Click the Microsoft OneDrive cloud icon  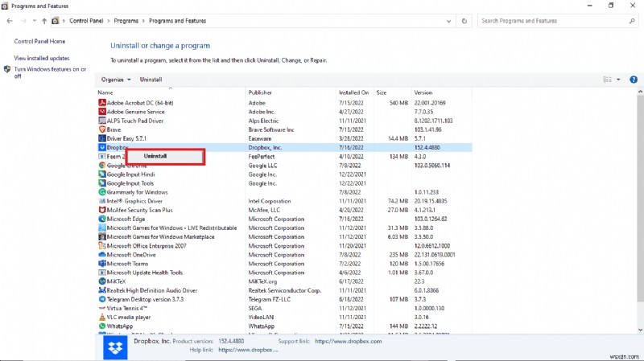102,255
